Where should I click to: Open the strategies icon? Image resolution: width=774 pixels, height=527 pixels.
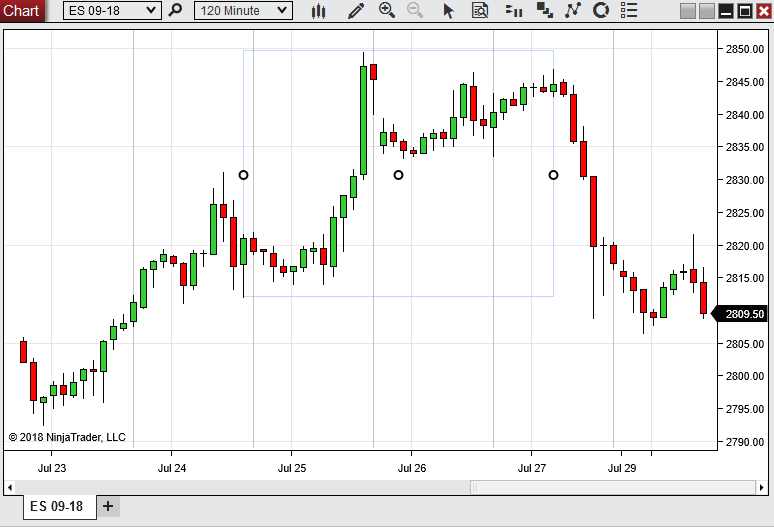(x=601, y=11)
